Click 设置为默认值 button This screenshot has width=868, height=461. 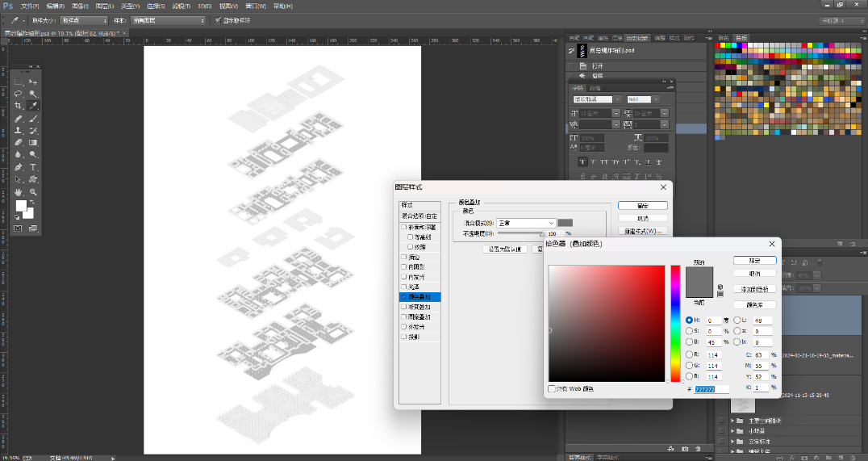pyautogui.click(x=505, y=249)
